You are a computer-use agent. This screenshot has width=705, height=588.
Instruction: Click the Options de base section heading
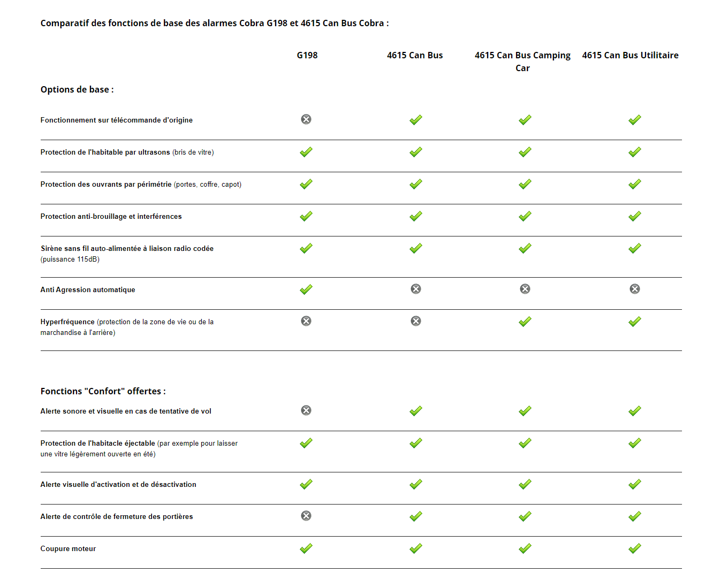(x=77, y=89)
